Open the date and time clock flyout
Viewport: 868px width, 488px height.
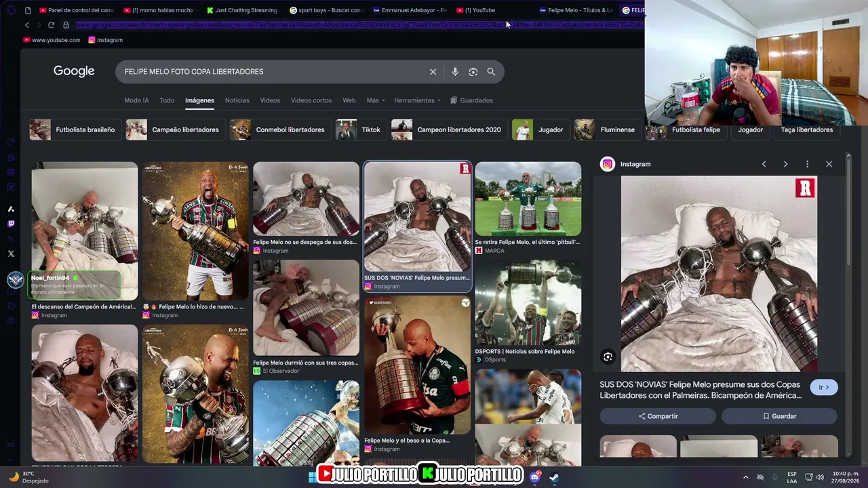845,477
